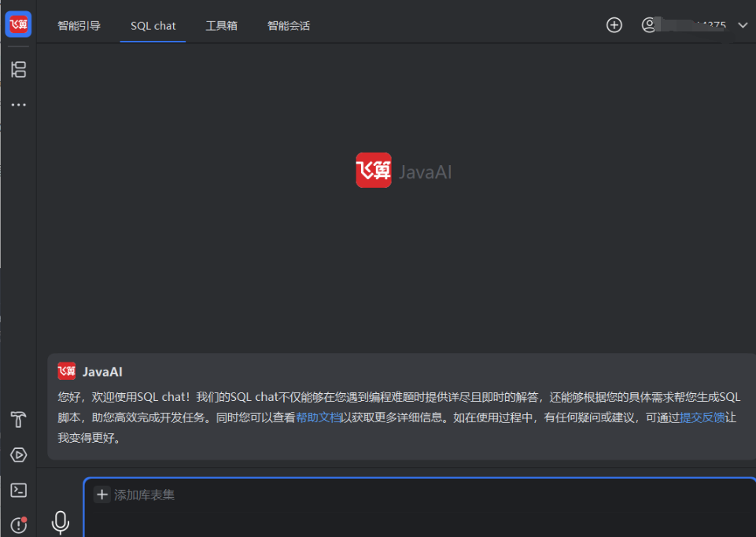
Task: Select the SQL chat tab
Action: coord(153,26)
